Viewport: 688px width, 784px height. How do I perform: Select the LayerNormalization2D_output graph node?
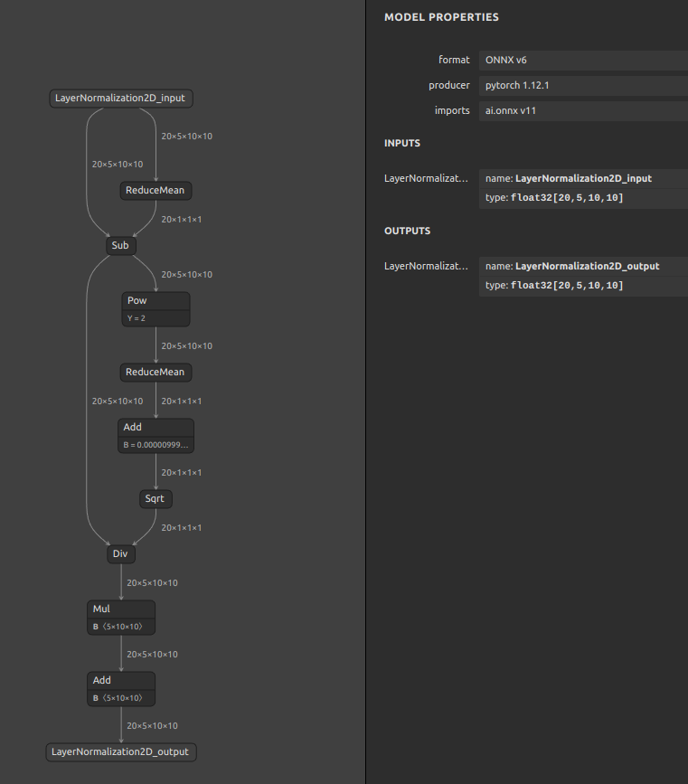pyautogui.click(x=121, y=751)
